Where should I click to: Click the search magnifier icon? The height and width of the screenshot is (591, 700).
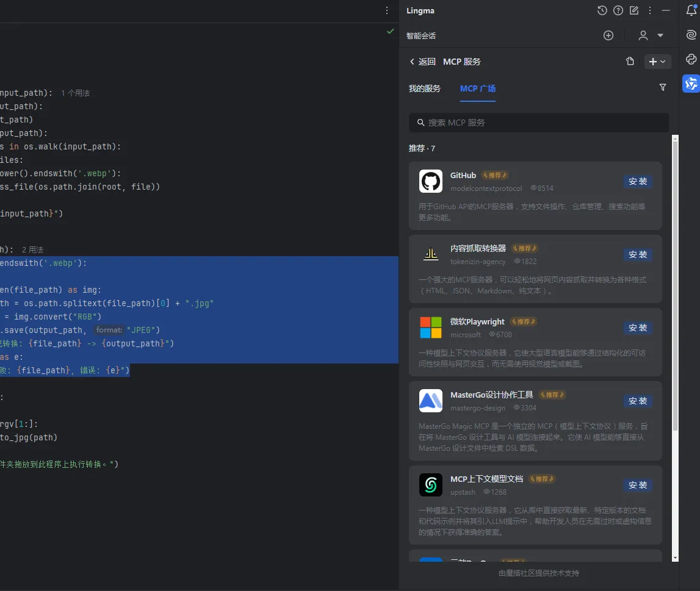pyautogui.click(x=420, y=122)
